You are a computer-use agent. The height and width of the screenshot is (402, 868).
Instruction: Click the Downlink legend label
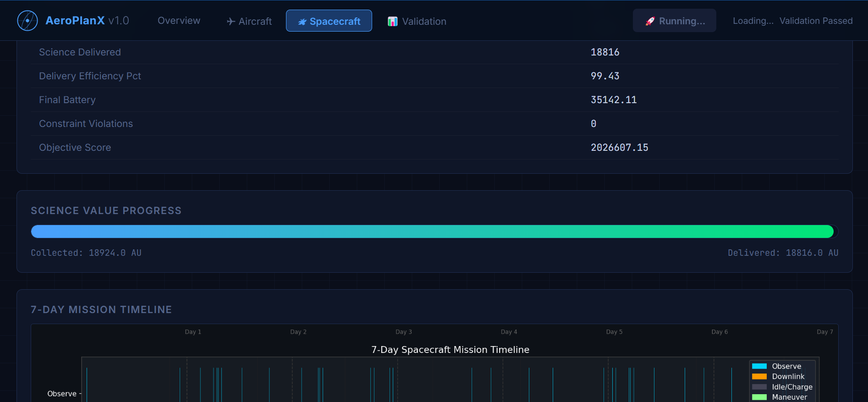[x=788, y=376]
